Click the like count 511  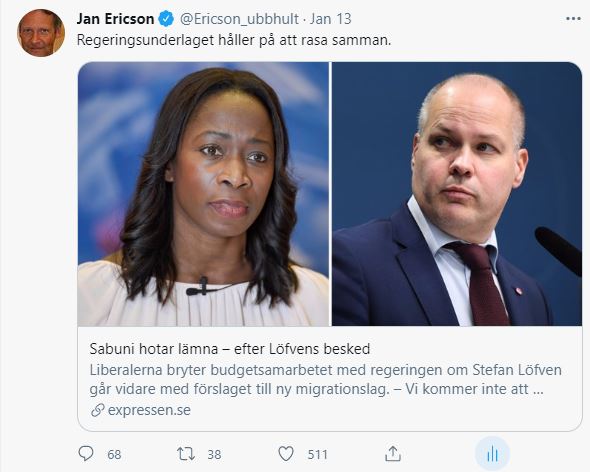pos(318,455)
